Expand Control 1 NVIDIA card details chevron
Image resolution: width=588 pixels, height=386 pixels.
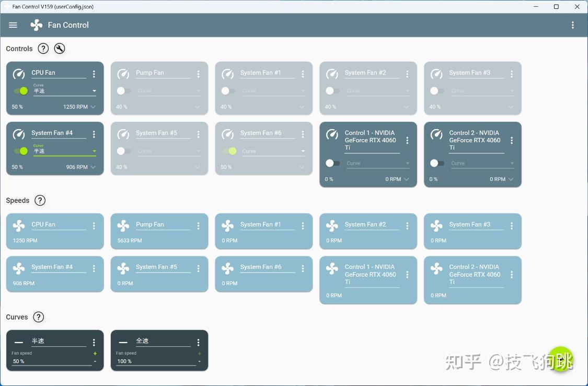(x=407, y=179)
